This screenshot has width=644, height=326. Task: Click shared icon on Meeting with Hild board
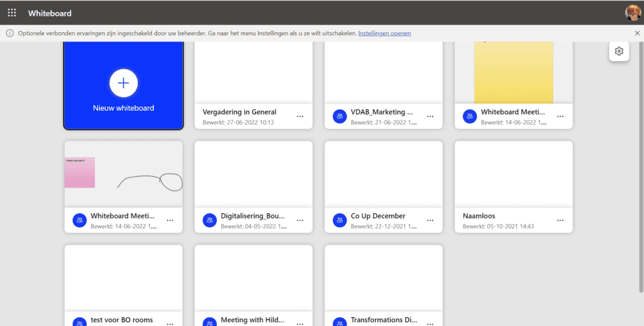pos(209,322)
